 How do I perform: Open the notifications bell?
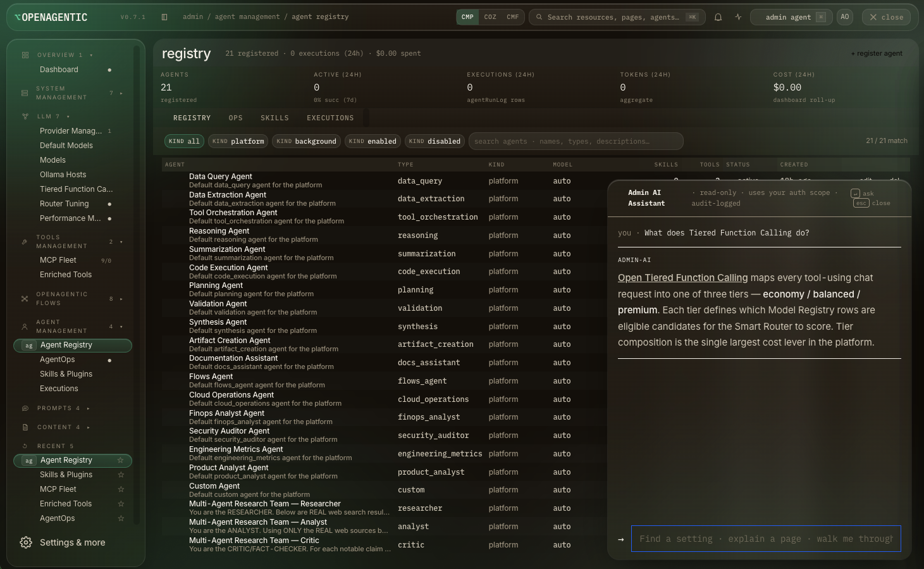pos(718,17)
